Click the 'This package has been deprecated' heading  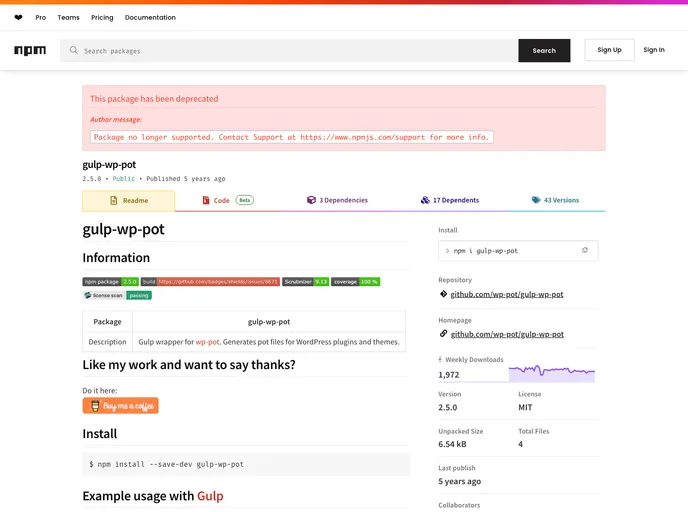(154, 99)
